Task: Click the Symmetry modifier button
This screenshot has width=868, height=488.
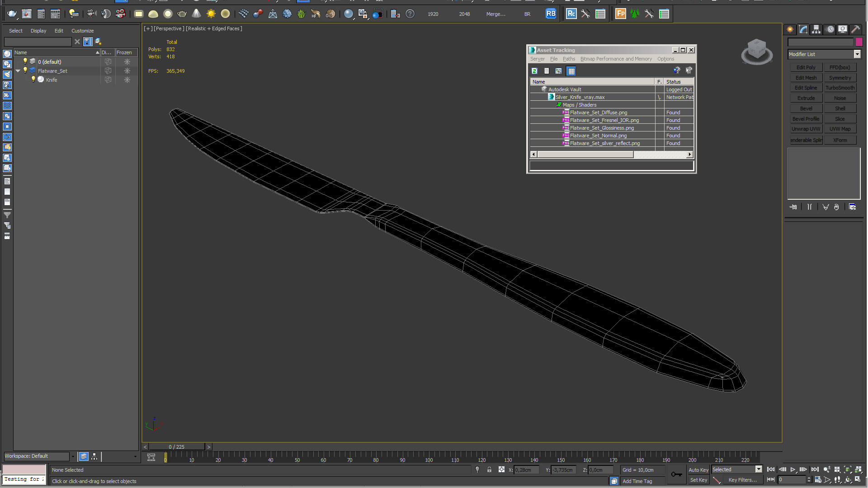Action: coord(840,78)
